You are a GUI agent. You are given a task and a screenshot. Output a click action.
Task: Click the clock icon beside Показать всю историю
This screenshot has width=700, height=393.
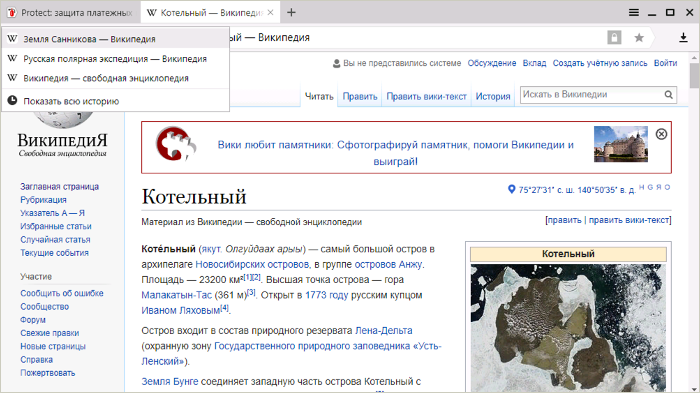point(12,100)
